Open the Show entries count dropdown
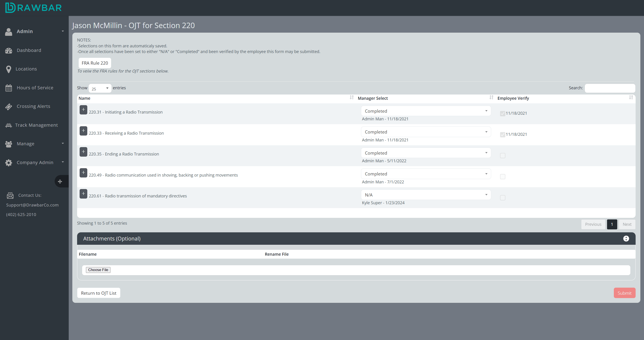Screen dimensions: 644x340 [100, 88]
